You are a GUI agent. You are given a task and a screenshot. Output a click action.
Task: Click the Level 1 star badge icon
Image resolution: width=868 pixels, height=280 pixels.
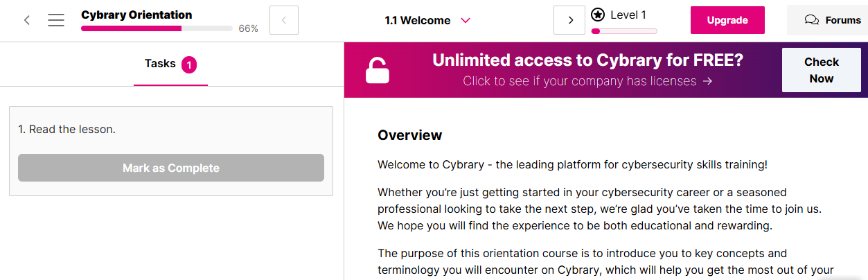pos(598,15)
